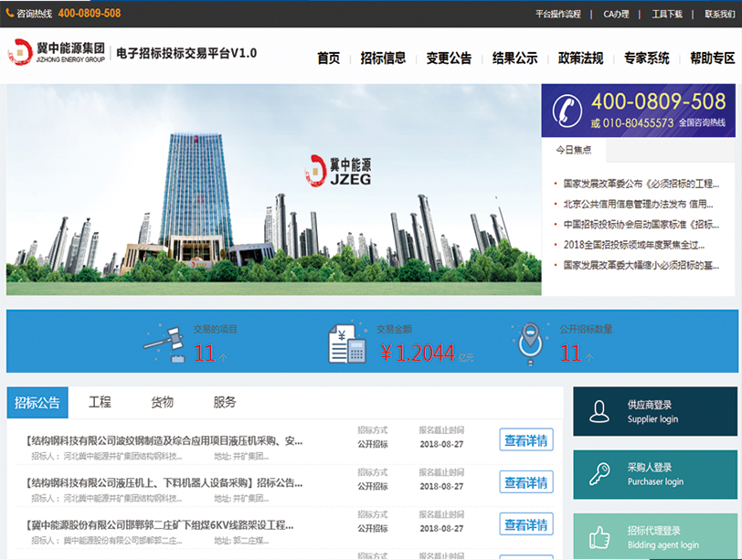Image resolution: width=742 pixels, height=560 pixels.
Task: Click the location pin icon for 公开招标数量
Action: 531,343
